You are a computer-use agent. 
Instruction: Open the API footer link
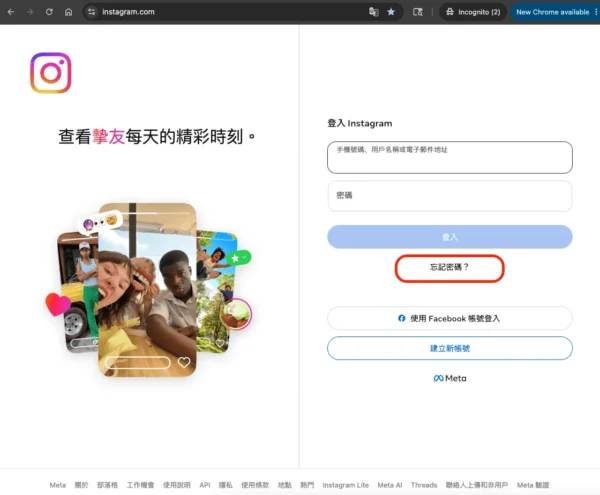click(x=205, y=485)
